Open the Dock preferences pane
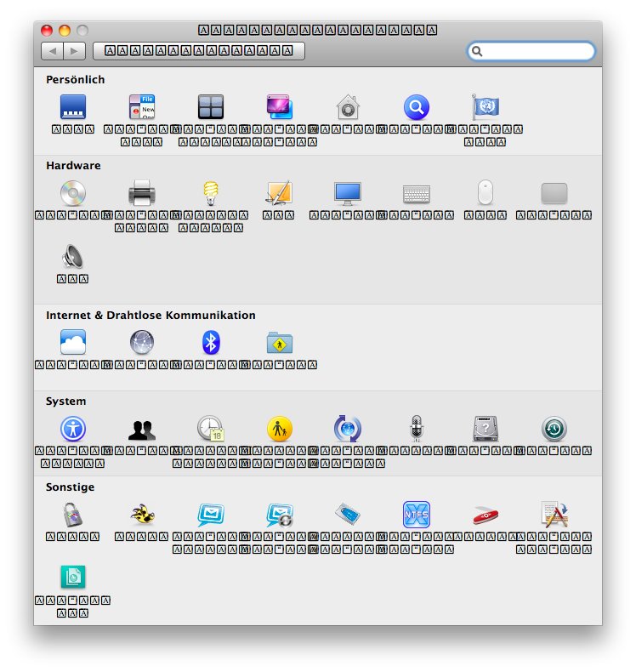Image resolution: width=636 pixels, height=672 pixels. click(73, 107)
